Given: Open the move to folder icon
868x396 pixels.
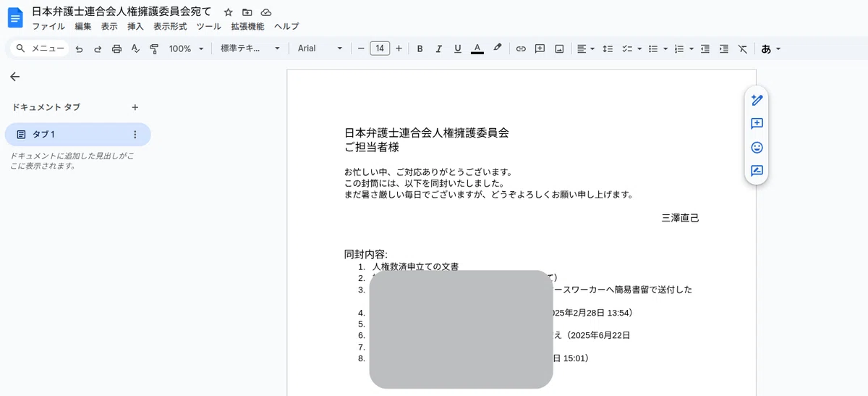Looking at the screenshot, I should (x=247, y=12).
